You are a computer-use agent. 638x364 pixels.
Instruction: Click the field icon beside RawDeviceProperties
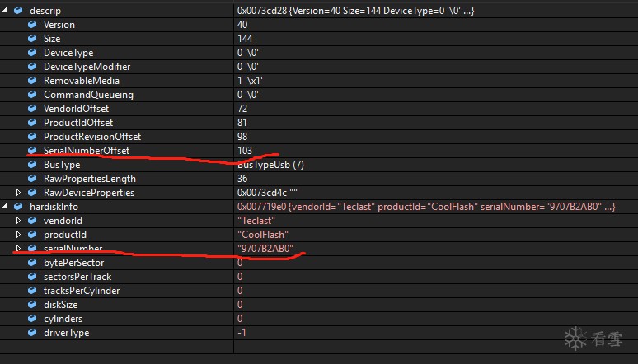[x=32, y=193]
